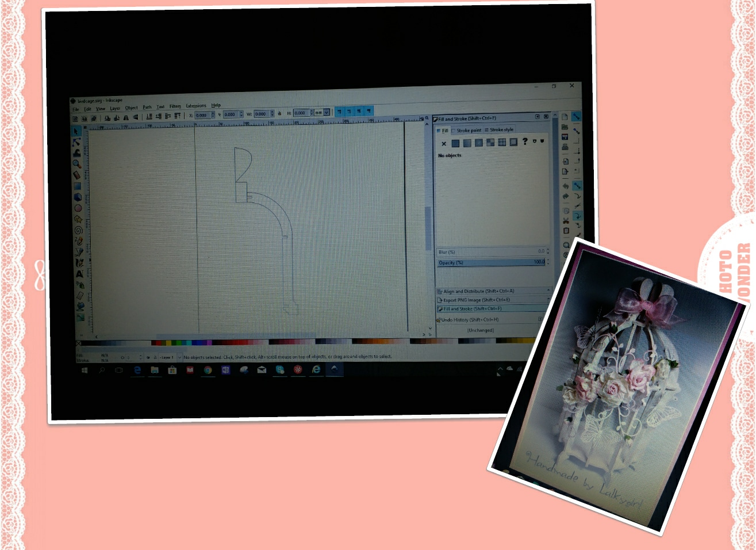This screenshot has width=756, height=550.
Task: Click the Opacity value stepper
Action: pos(548,262)
